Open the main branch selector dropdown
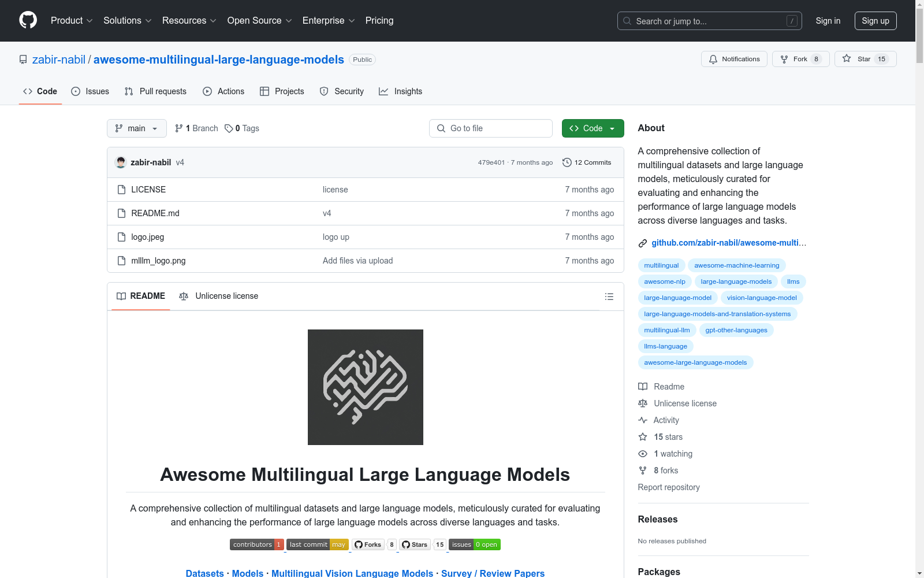The width and height of the screenshot is (924, 578). click(137, 128)
